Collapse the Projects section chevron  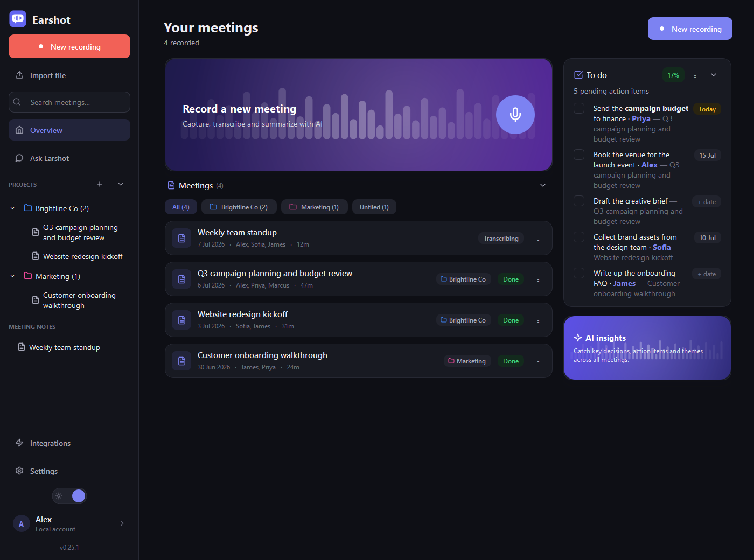[x=121, y=184]
